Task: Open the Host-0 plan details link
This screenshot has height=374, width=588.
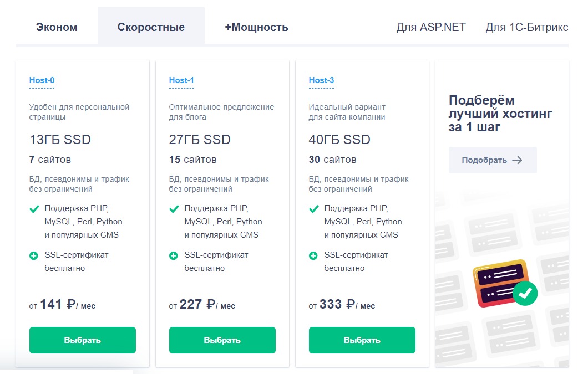Action: (42, 80)
